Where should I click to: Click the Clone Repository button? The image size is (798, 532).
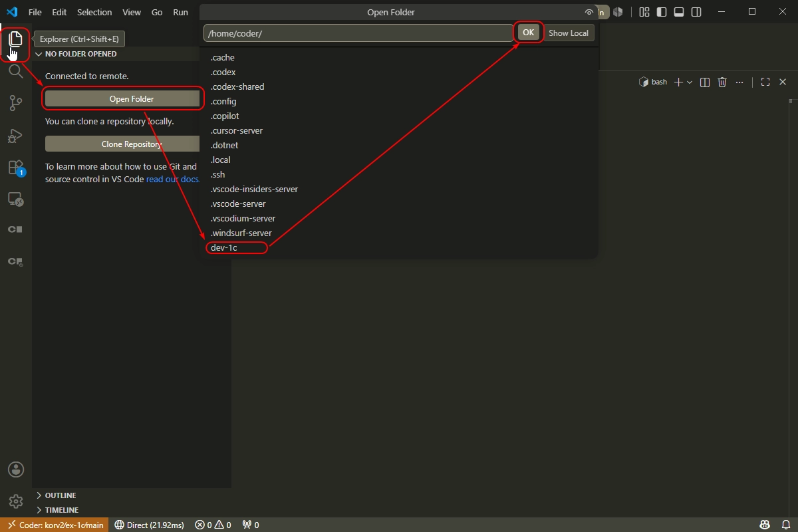pyautogui.click(x=123, y=144)
